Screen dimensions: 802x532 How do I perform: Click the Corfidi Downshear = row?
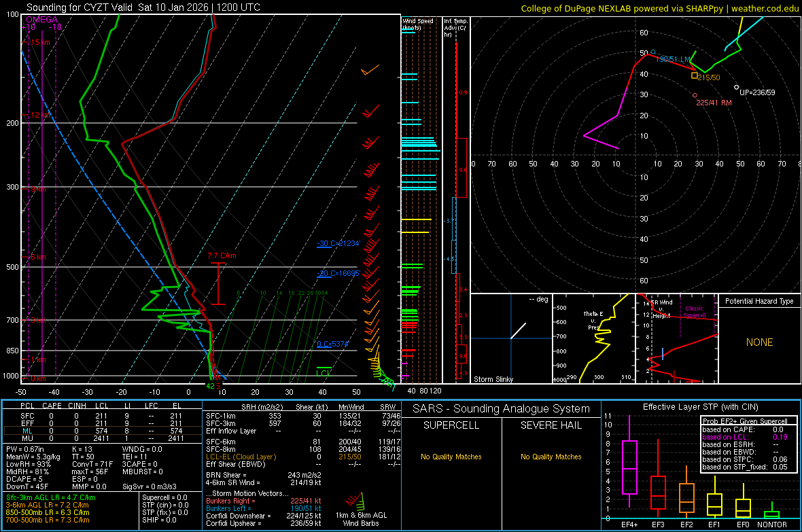coord(264,516)
